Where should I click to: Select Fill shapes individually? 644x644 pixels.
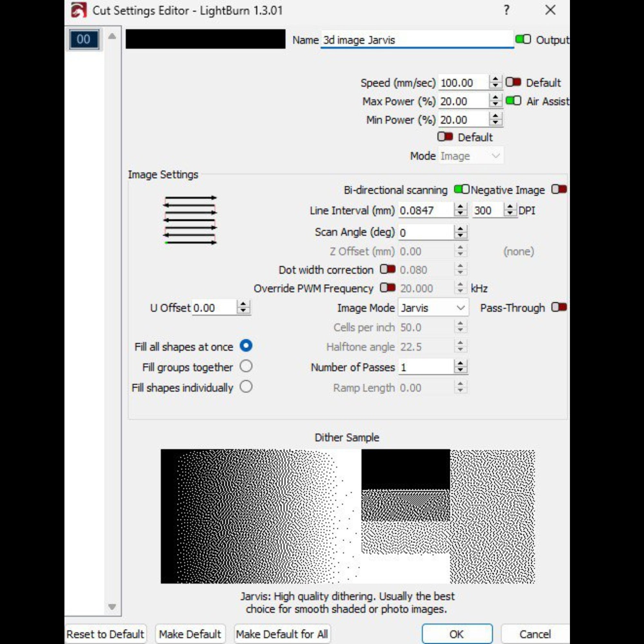pos(246,387)
